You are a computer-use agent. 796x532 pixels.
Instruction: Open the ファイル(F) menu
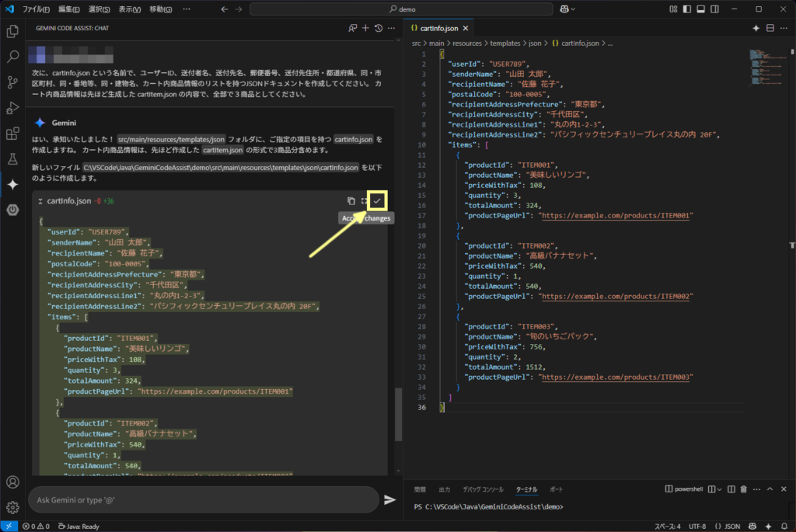coord(36,9)
